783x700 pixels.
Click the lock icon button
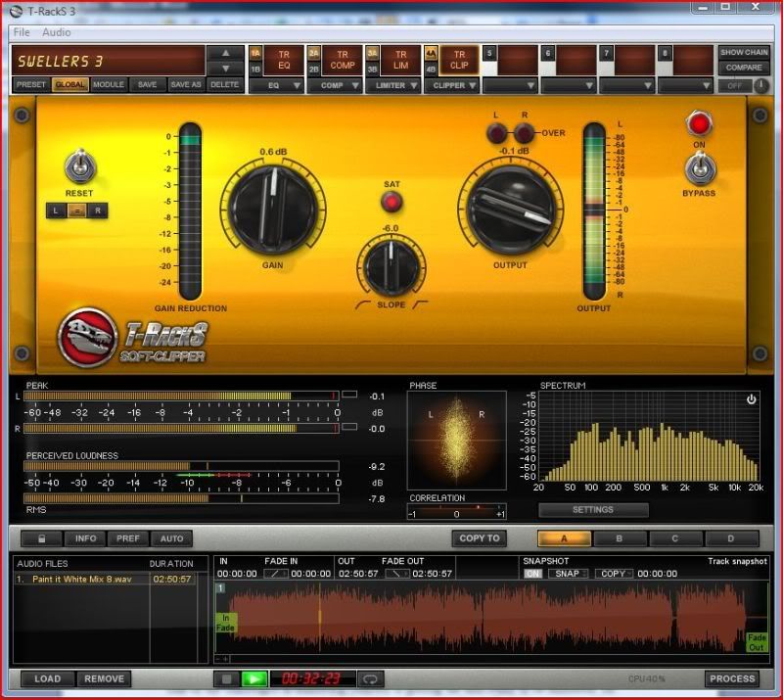42,538
